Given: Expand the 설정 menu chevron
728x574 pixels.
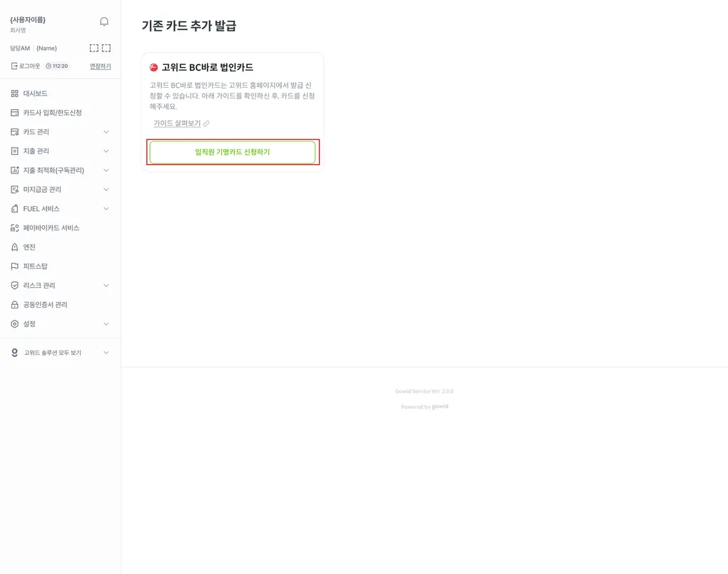Looking at the screenshot, I should [x=106, y=323].
